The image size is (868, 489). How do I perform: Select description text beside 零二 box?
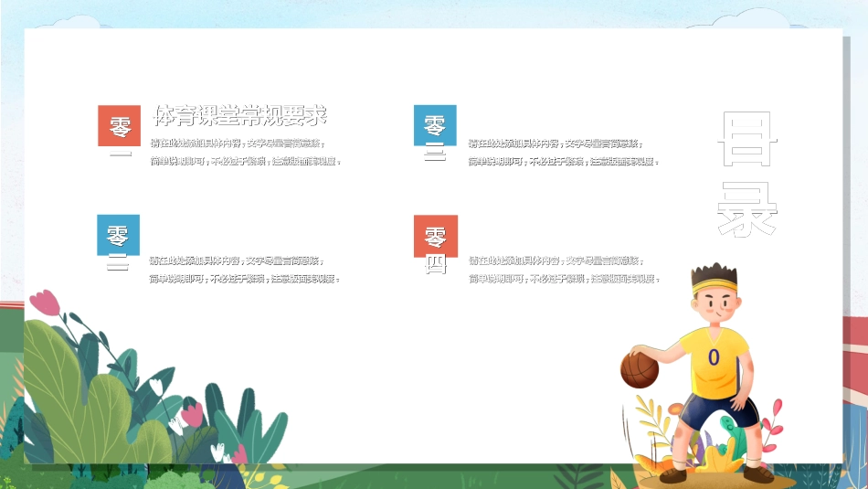[x=244, y=270]
